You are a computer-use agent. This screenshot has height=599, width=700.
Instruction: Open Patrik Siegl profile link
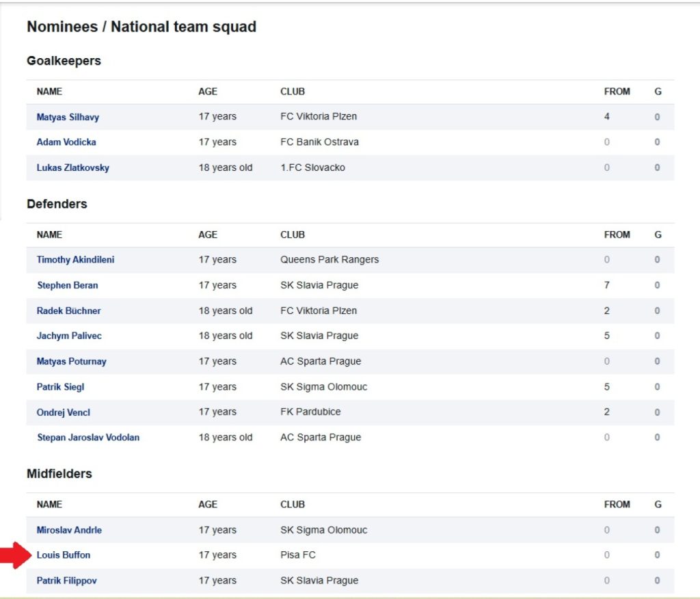coord(60,387)
